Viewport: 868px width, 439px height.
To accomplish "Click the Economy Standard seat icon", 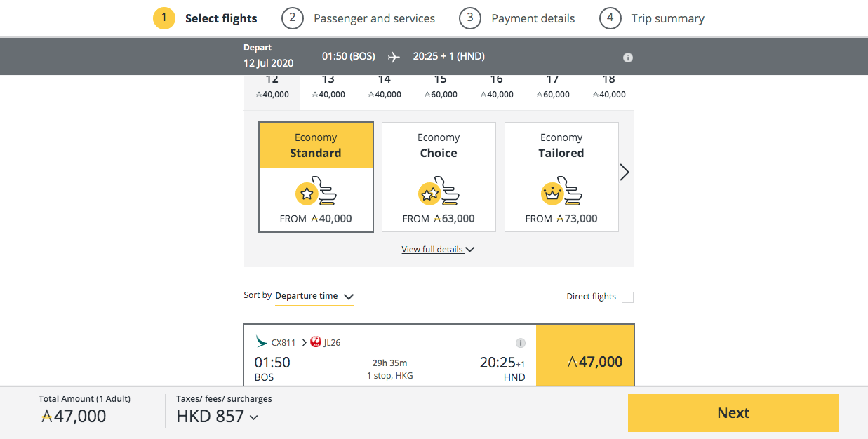I will pyautogui.click(x=316, y=193).
